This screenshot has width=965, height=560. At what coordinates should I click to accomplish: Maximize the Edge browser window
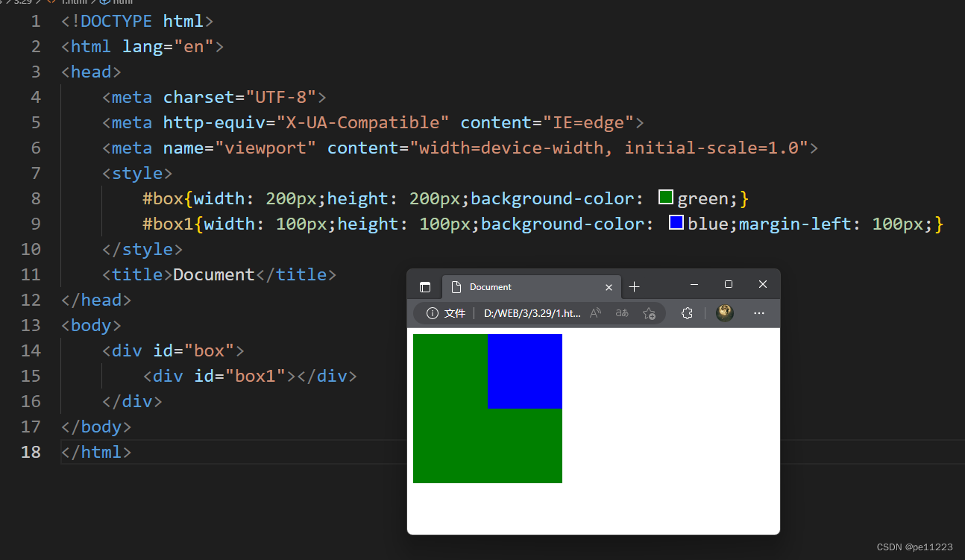(729, 284)
